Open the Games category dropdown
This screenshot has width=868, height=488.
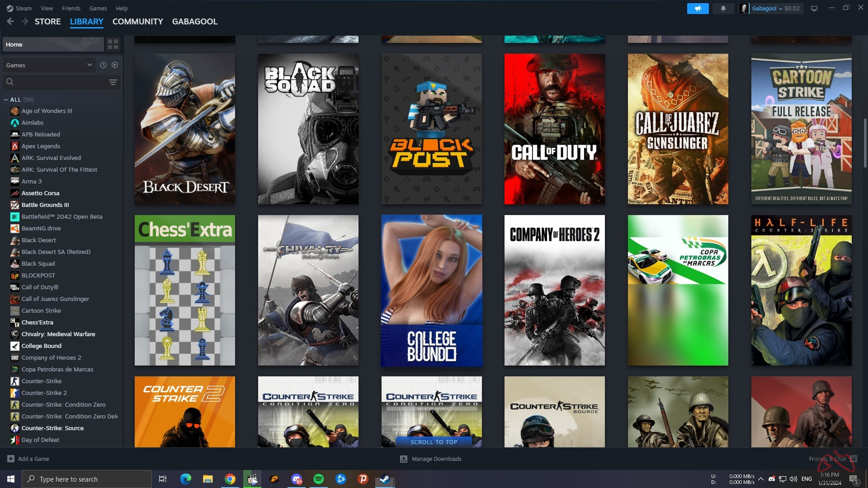pyautogui.click(x=49, y=65)
